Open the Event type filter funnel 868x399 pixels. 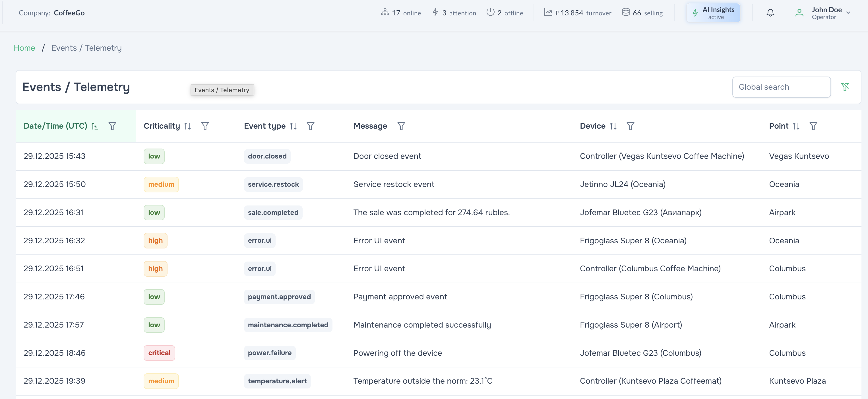click(x=310, y=126)
